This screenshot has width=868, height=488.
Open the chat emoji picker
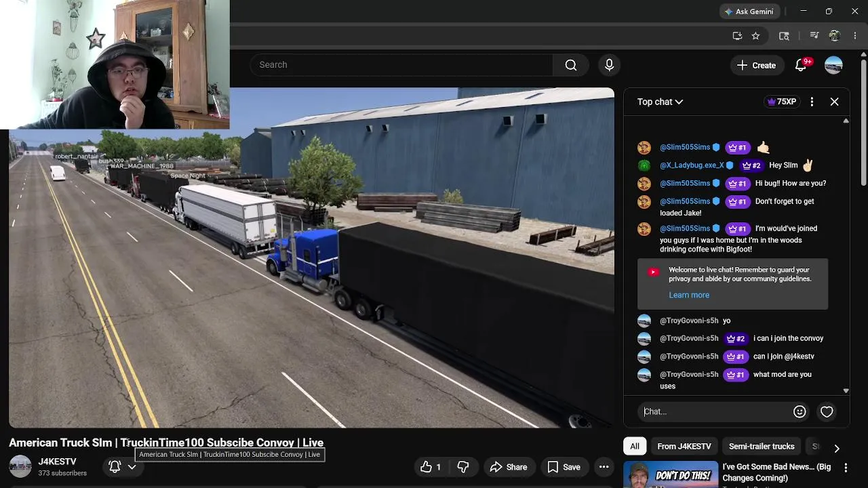(800, 411)
